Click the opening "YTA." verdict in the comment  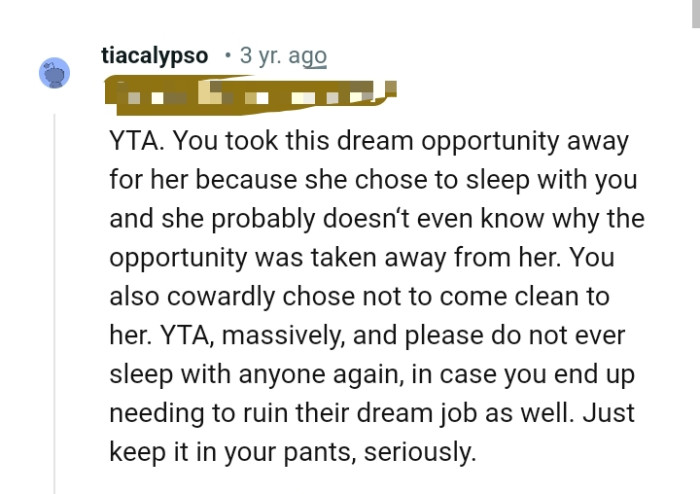[133, 141]
